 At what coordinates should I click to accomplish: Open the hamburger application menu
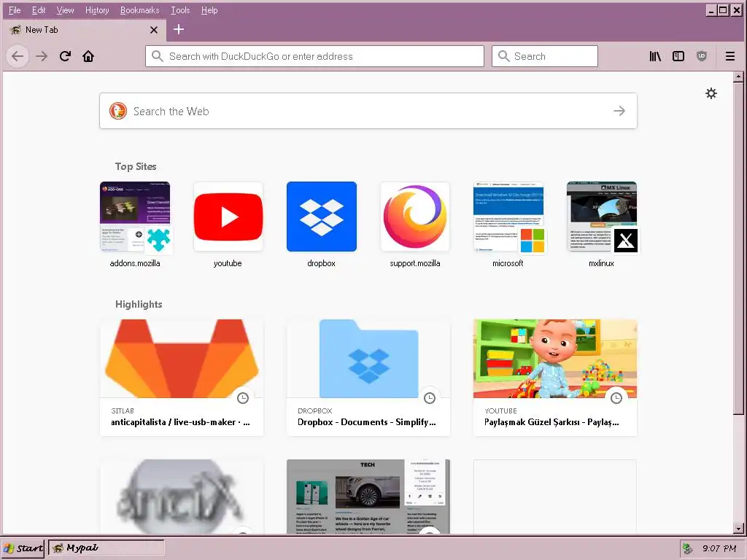[x=729, y=56]
